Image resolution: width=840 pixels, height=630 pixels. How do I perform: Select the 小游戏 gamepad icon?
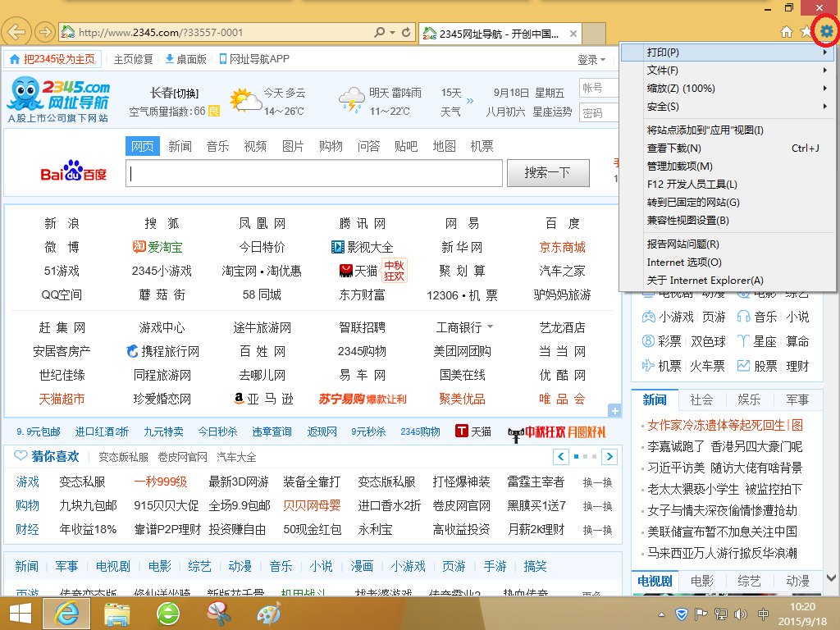649,317
